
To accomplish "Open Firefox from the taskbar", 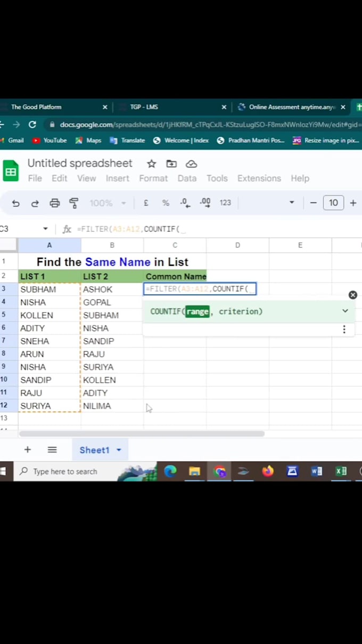I will [268, 471].
